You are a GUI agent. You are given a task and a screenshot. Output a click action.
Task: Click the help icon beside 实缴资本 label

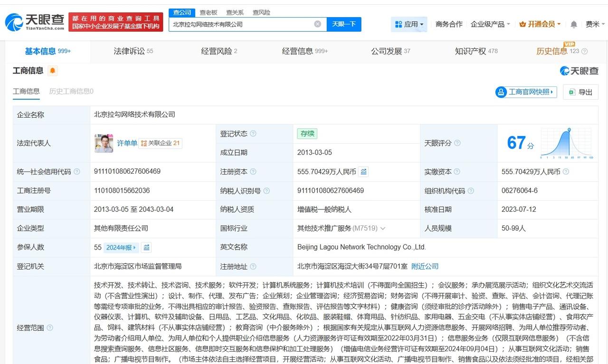(457, 172)
